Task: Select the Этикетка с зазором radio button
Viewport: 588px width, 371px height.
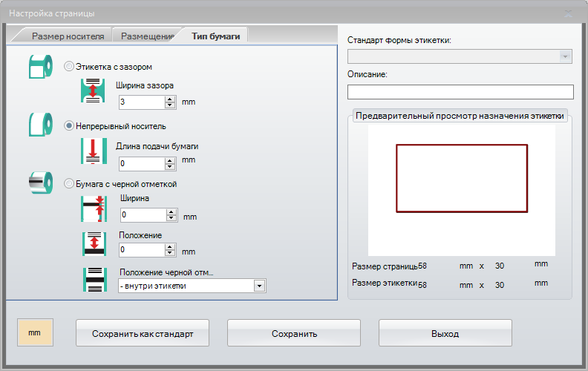Action: (68, 67)
